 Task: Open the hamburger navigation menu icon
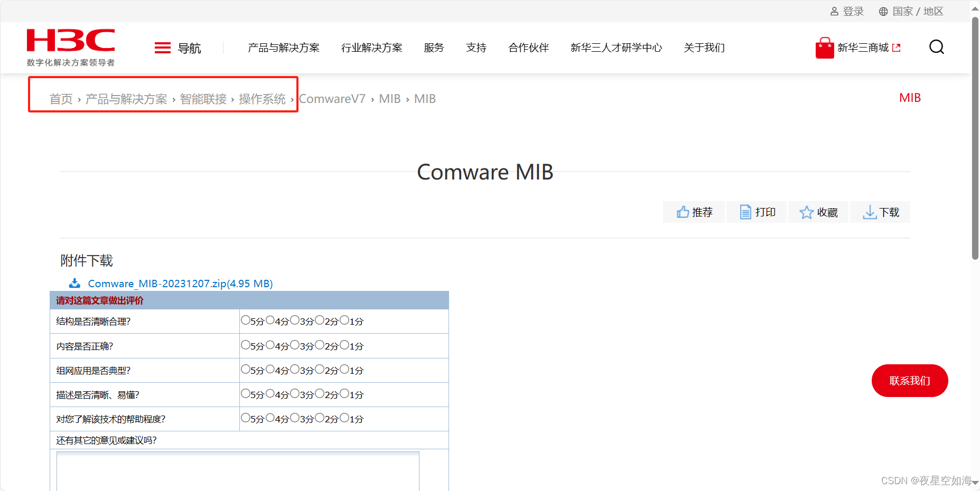click(162, 48)
